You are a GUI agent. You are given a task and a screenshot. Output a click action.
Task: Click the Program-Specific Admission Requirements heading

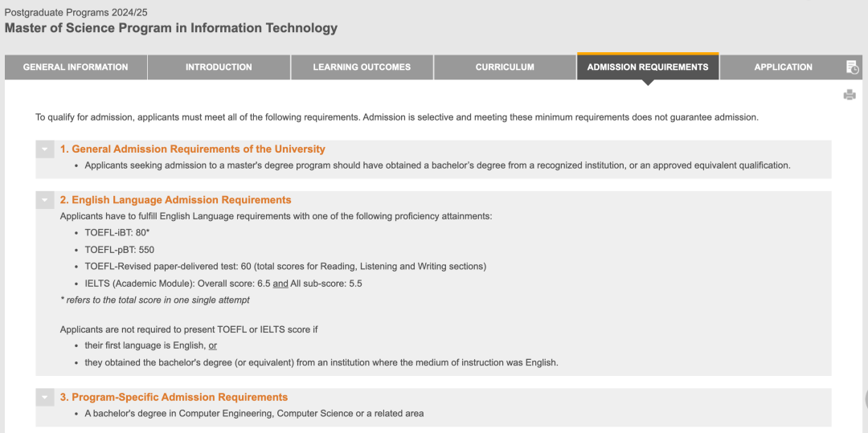point(174,398)
